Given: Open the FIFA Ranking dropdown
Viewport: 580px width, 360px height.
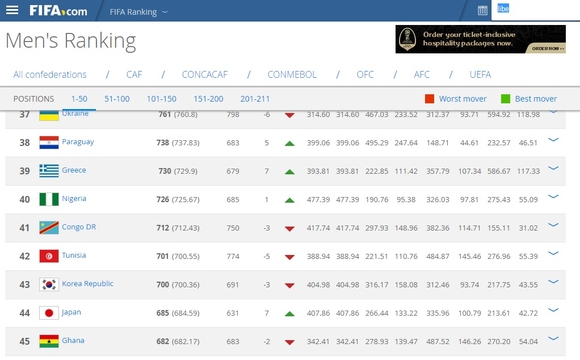Looking at the screenshot, I should pos(139,12).
